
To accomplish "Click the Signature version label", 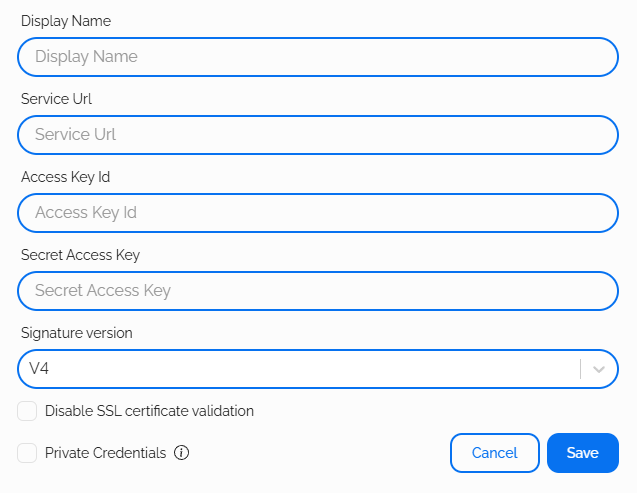I will (x=76, y=333).
